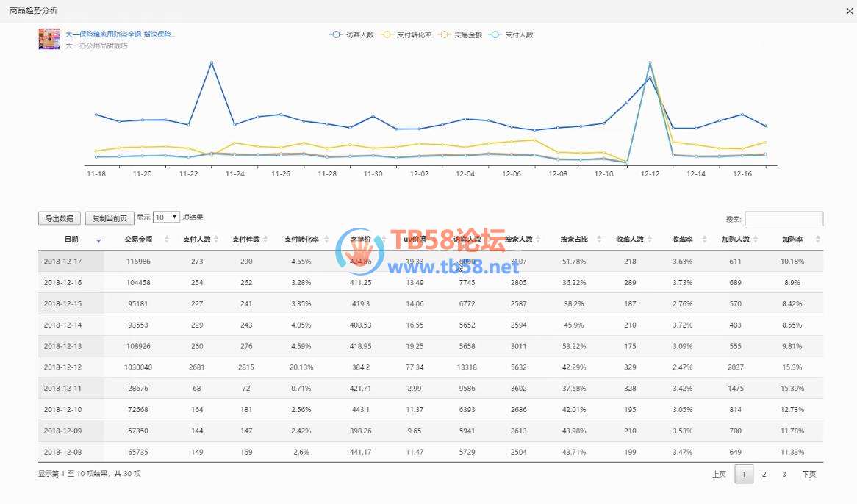
Task: Go to 上页 previous page
Action: click(720, 474)
